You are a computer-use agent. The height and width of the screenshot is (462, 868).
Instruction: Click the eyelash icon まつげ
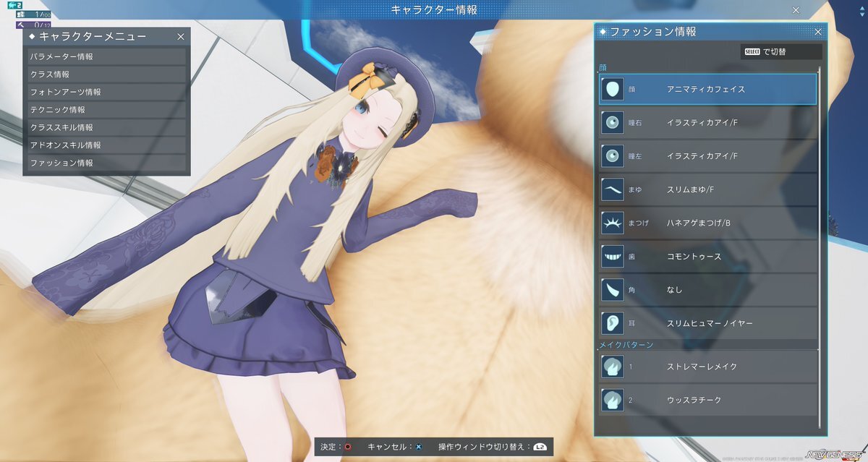(613, 223)
